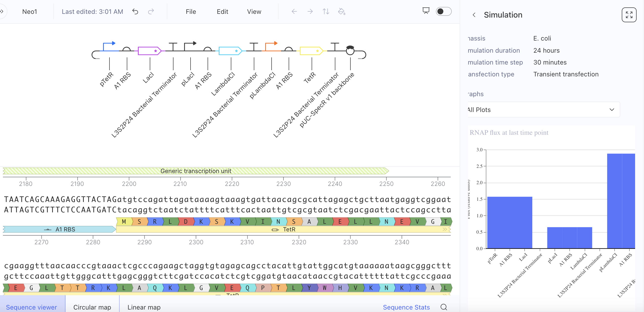Open the File menu
Screen dimensions: 644x312
191,12
